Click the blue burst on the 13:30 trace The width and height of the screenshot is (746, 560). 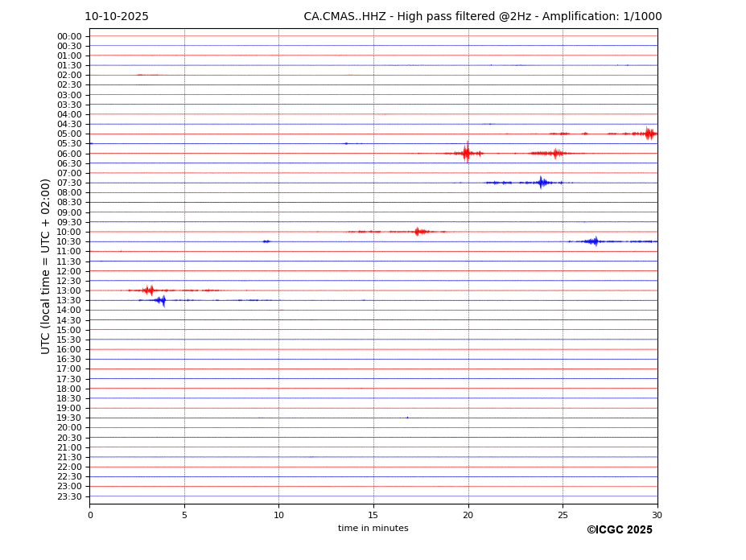coord(162,300)
